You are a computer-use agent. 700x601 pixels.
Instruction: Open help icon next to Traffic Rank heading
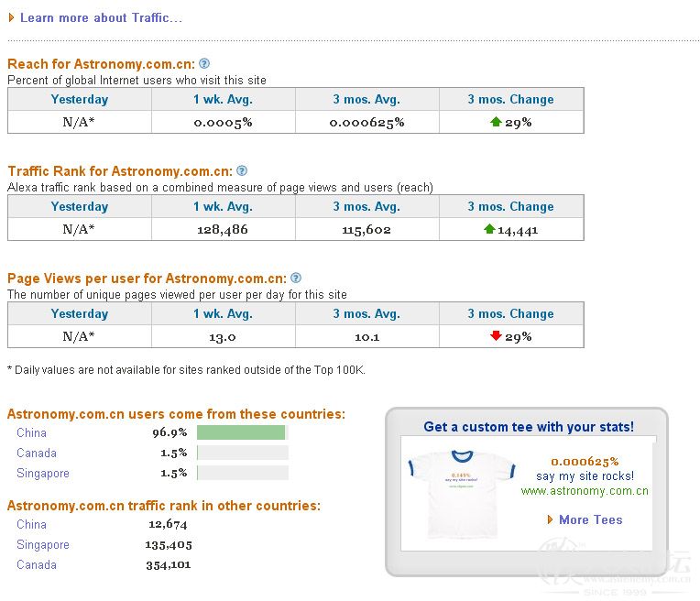tap(242, 170)
